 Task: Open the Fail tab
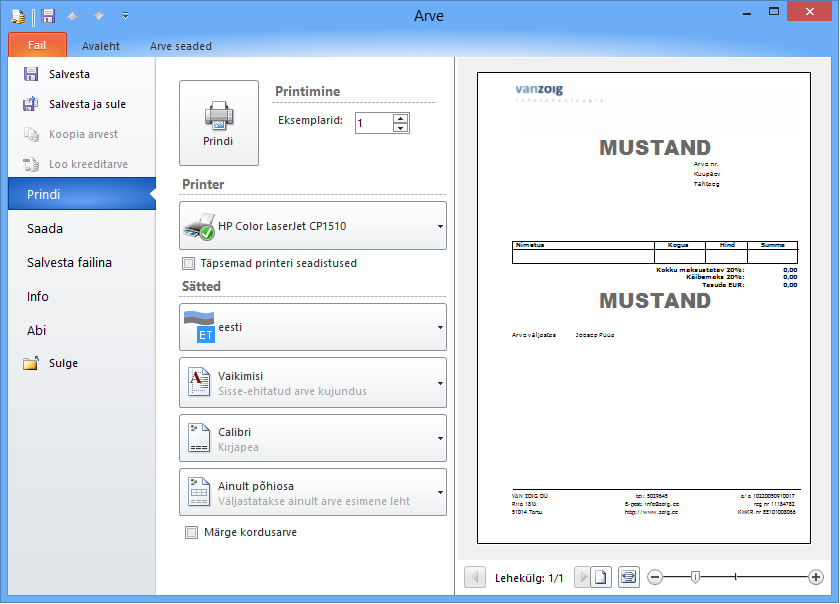[x=37, y=45]
